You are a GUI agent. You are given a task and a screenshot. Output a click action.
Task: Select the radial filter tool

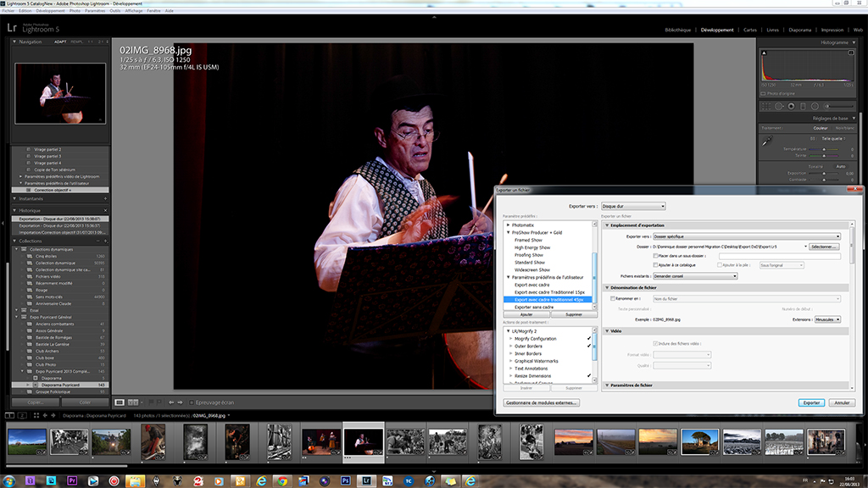(x=815, y=106)
